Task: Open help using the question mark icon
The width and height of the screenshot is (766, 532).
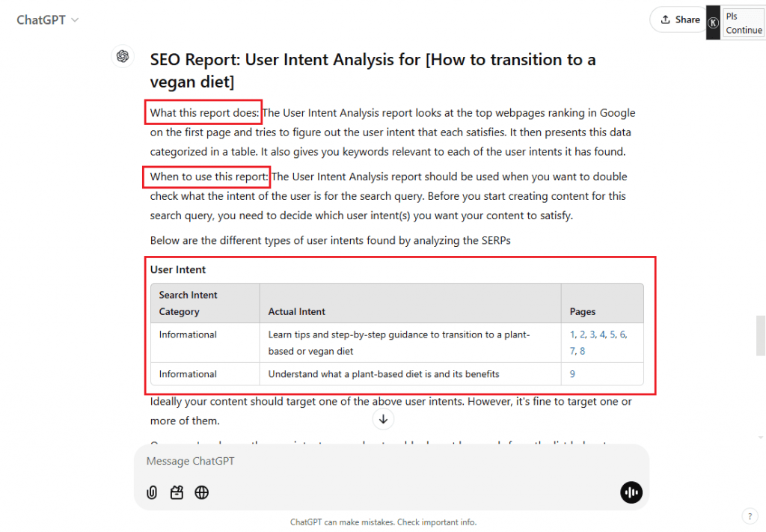Action: [x=750, y=516]
